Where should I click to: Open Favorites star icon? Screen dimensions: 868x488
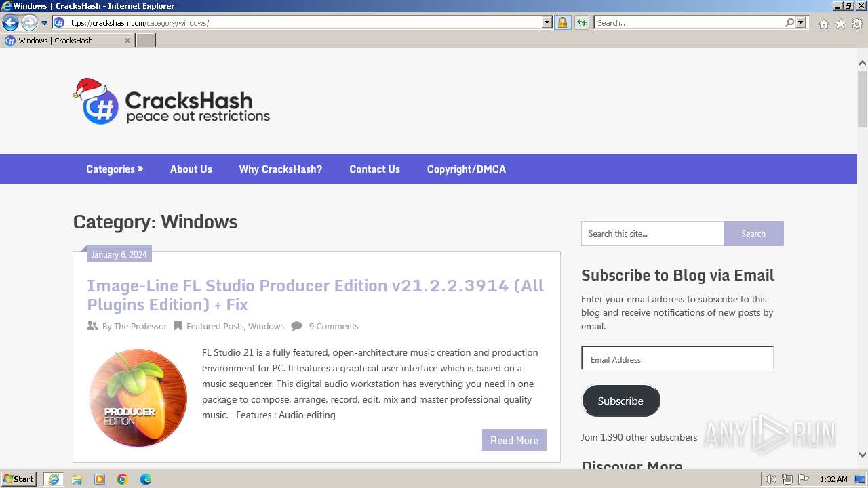click(x=840, y=24)
